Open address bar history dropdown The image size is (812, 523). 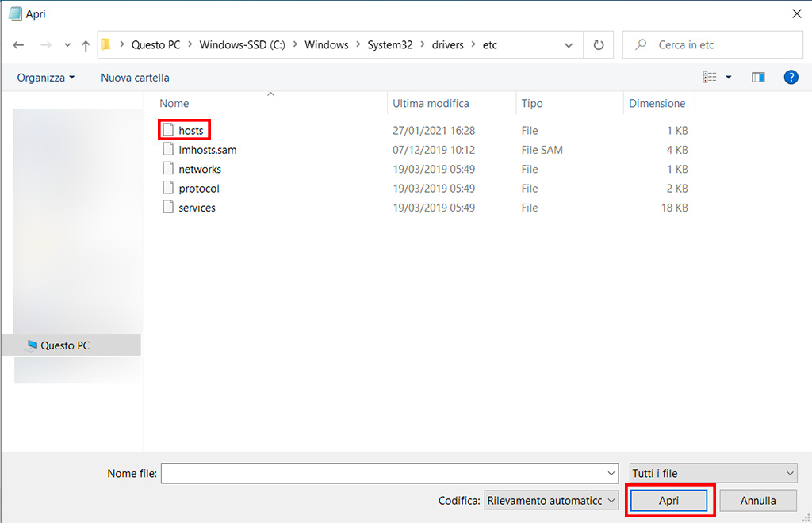(x=569, y=45)
